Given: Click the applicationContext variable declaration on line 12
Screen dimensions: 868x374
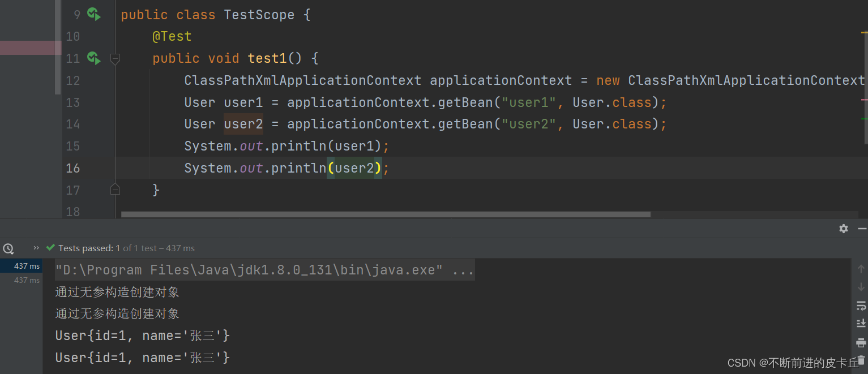Looking at the screenshot, I should point(501,80).
